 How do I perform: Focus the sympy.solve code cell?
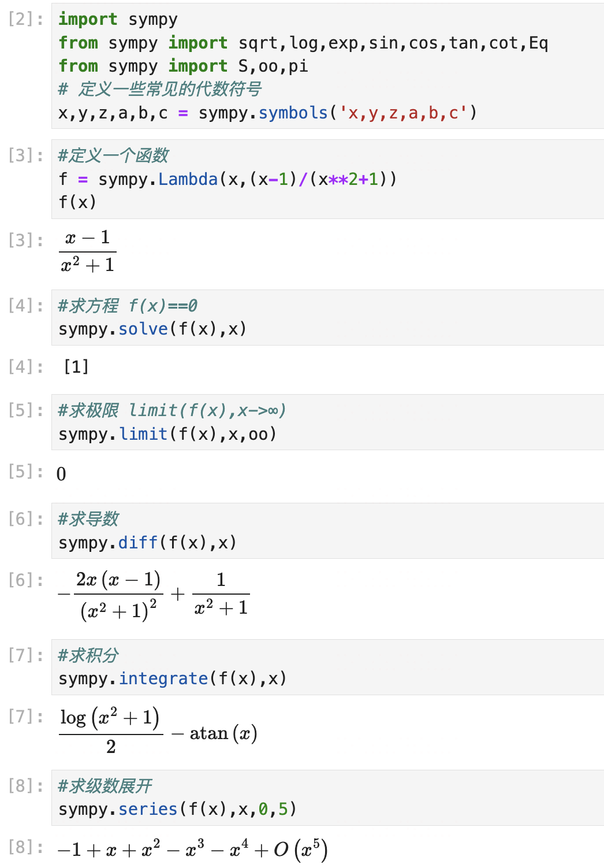coord(327,318)
